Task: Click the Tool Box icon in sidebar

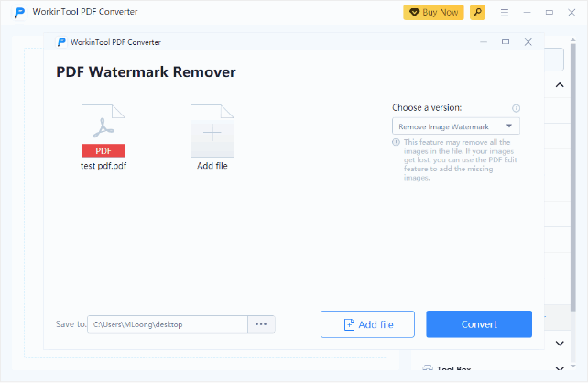Action: [x=428, y=368]
